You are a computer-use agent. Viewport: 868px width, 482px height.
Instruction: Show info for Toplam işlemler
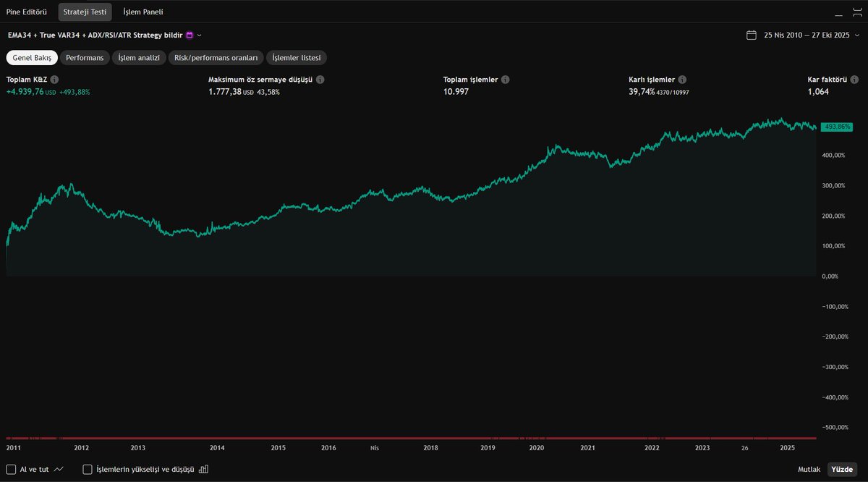pos(505,80)
